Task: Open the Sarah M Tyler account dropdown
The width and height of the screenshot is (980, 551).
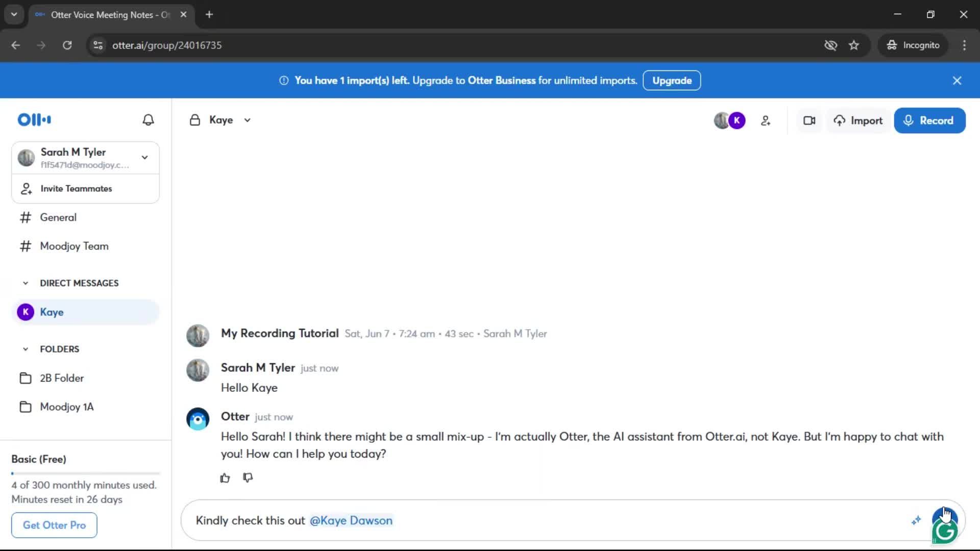Action: tap(85, 158)
